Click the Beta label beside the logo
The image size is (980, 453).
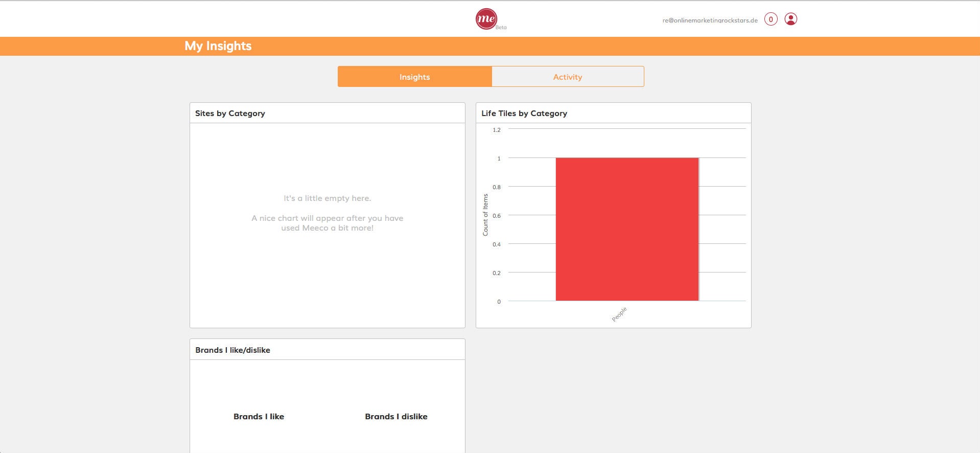[x=501, y=28]
